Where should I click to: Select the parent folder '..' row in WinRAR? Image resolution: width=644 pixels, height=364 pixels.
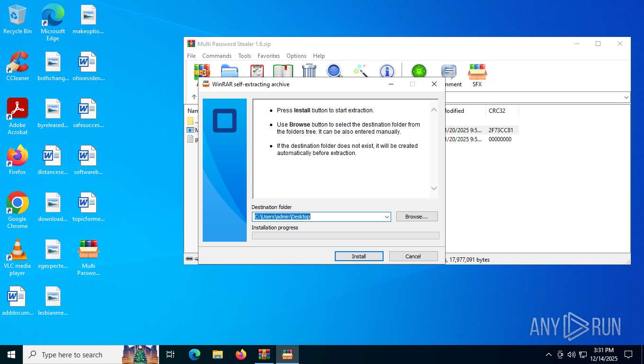click(x=193, y=120)
